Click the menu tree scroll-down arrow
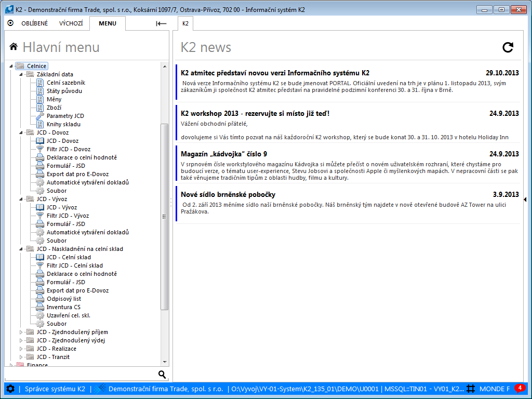 165,362
